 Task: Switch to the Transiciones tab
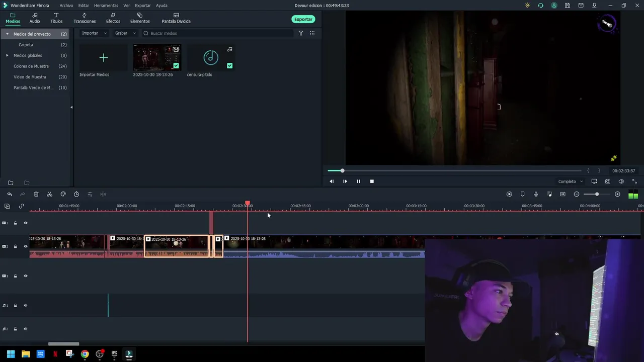[x=85, y=19]
